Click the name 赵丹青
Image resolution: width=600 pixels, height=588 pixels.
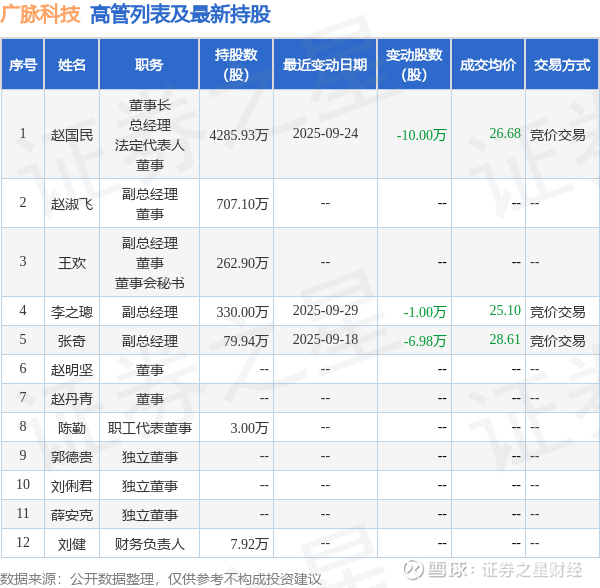tap(72, 399)
